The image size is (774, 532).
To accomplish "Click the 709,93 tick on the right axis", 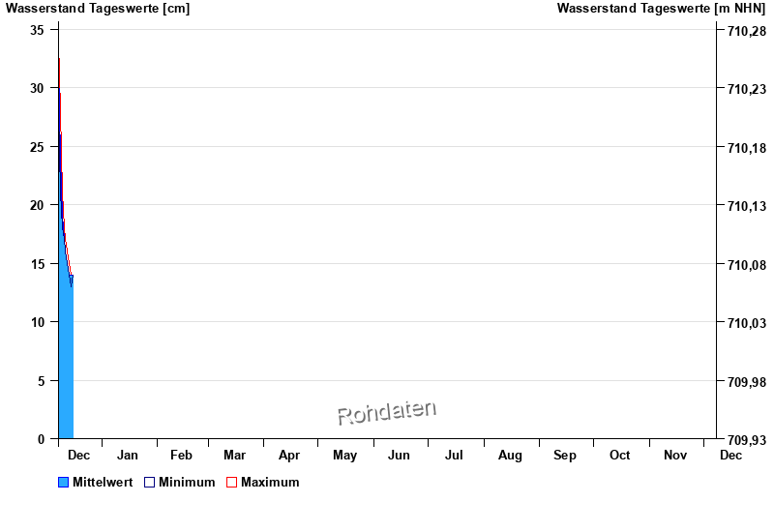I will [x=746, y=440].
